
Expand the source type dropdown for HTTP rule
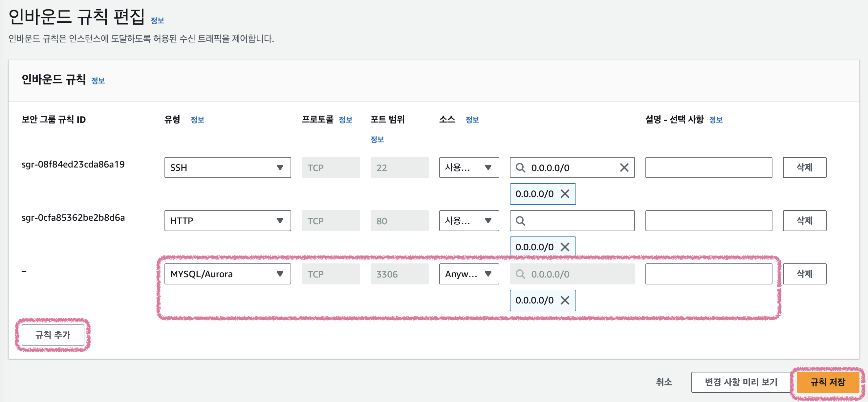469,221
